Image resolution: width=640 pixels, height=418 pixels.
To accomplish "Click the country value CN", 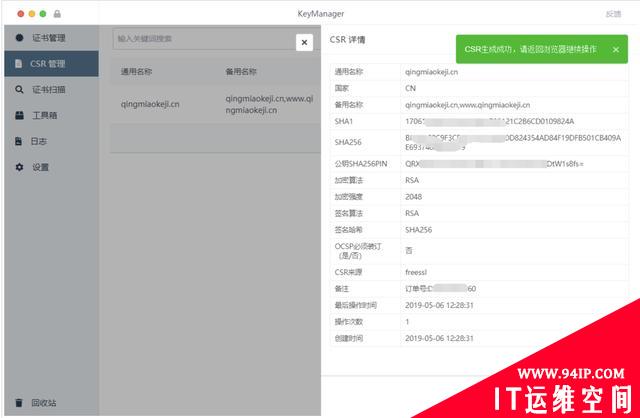I will [410, 88].
